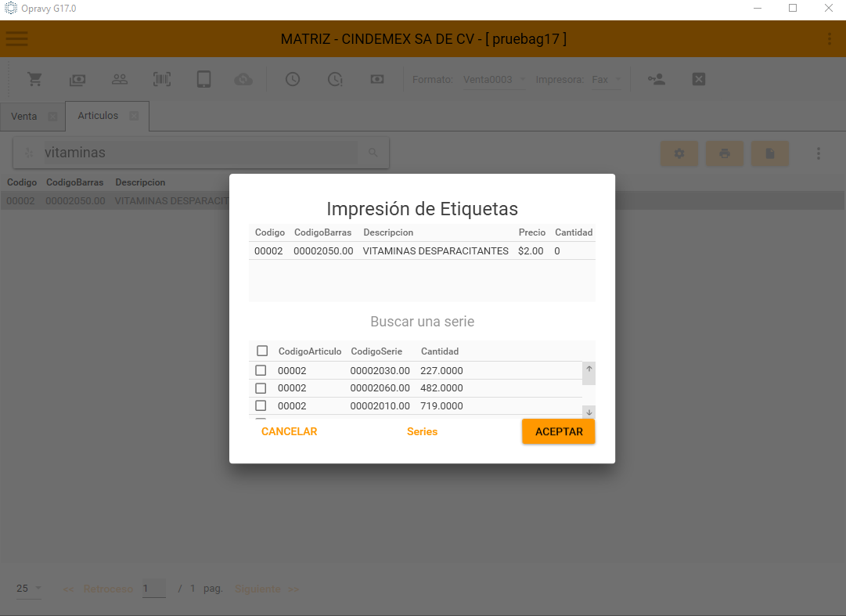Viewport: 846px width, 616px height.
Task: Open the customers people icon
Action: click(x=120, y=79)
